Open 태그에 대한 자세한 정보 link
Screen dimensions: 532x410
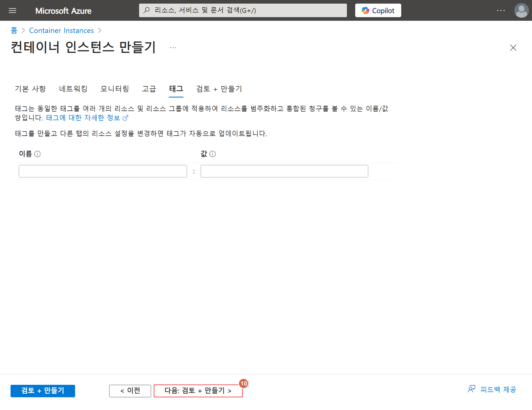(87, 118)
